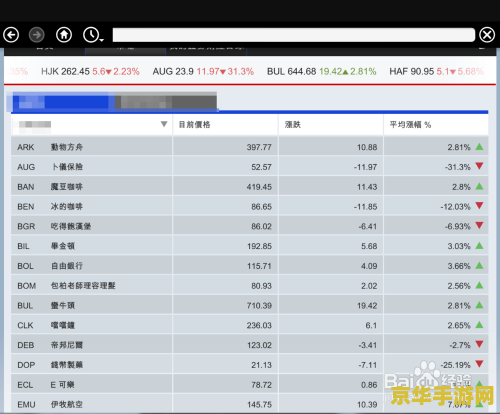
Task: Open the ARK 動物方舟 stock row
Action: 250,147
